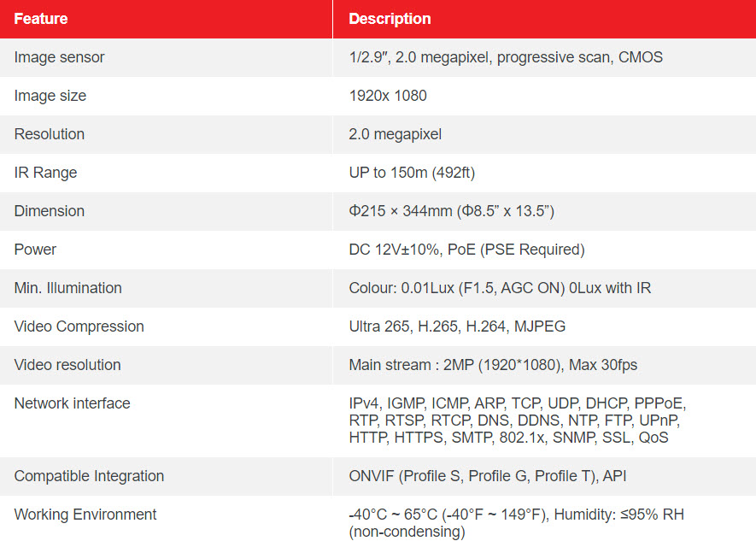Viewport: 756px width, 547px height.
Task: Click the 2.0 megapixel resolution value
Action: (395, 134)
